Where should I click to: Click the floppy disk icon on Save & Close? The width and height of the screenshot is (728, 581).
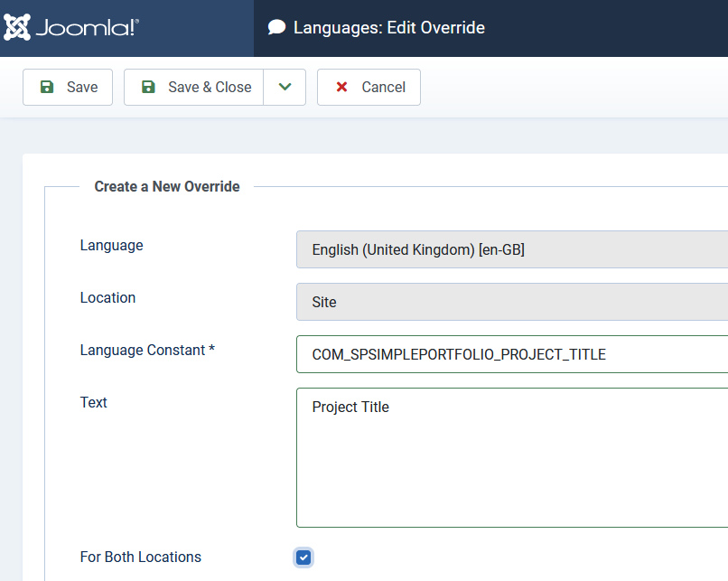click(148, 88)
